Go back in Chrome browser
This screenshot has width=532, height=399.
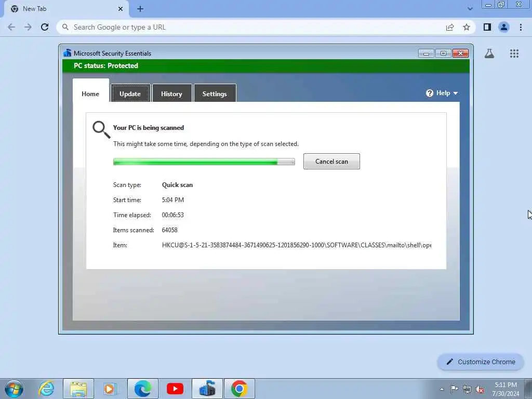pyautogui.click(x=11, y=27)
